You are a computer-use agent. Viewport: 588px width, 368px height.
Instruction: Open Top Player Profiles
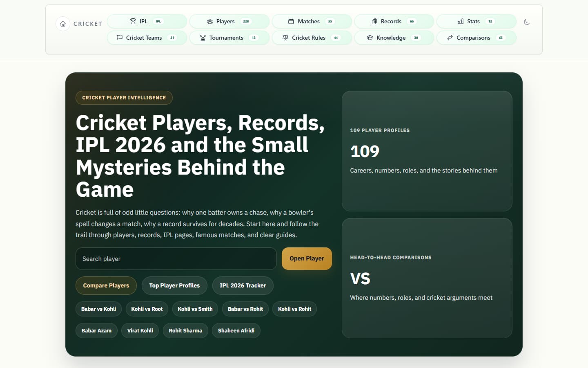[174, 285]
